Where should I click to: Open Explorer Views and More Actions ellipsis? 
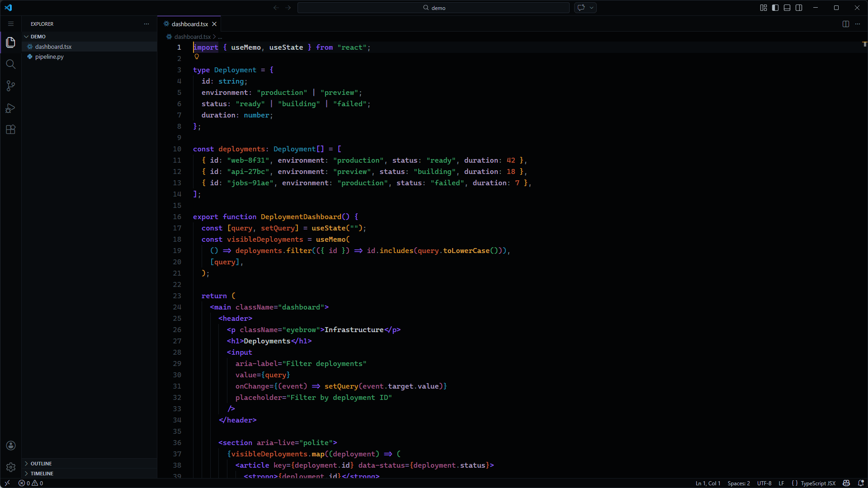(x=146, y=24)
